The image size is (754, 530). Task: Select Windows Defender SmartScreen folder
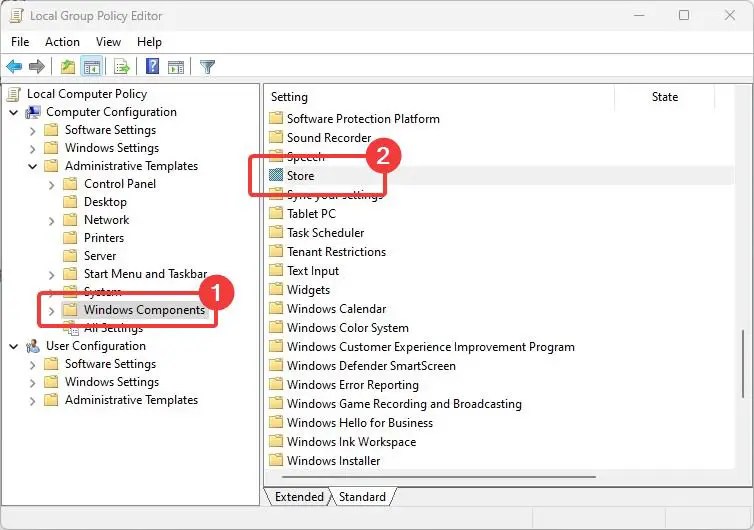pos(371,366)
